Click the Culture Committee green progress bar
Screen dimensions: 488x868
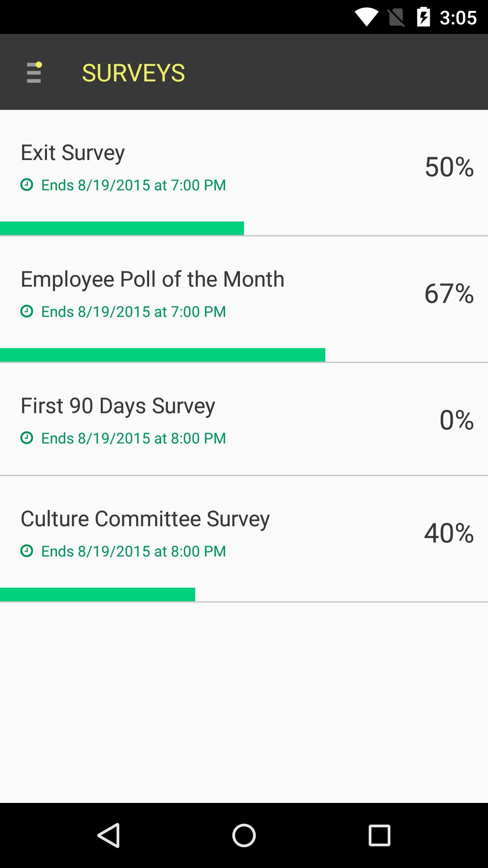pos(98,594)
